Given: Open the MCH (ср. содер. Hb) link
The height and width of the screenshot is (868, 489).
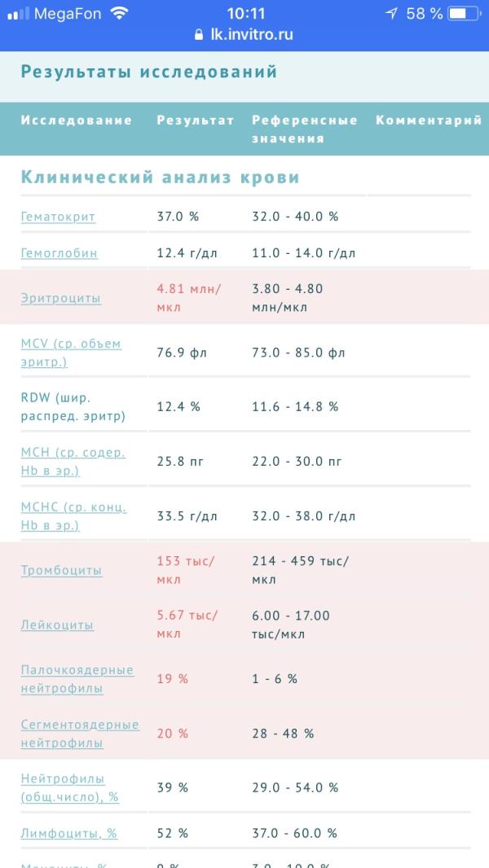Looking at the screenshot, I should (73, 461).
